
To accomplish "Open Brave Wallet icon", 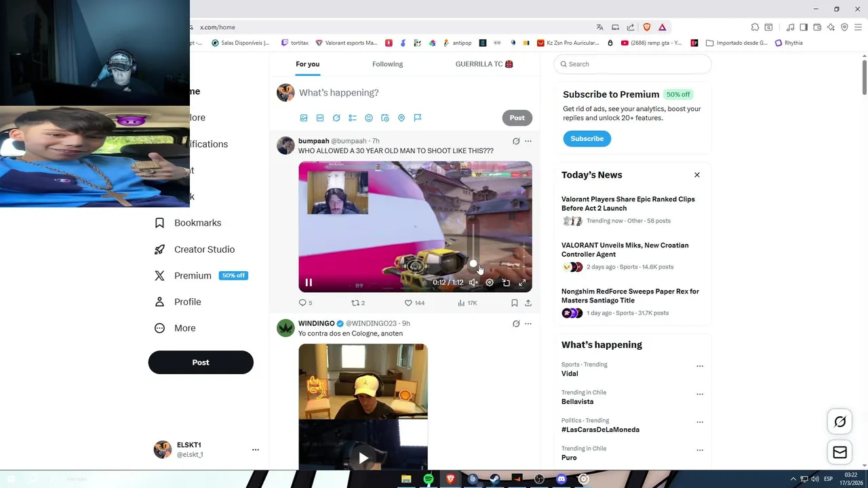I will (x=817, y=27).
